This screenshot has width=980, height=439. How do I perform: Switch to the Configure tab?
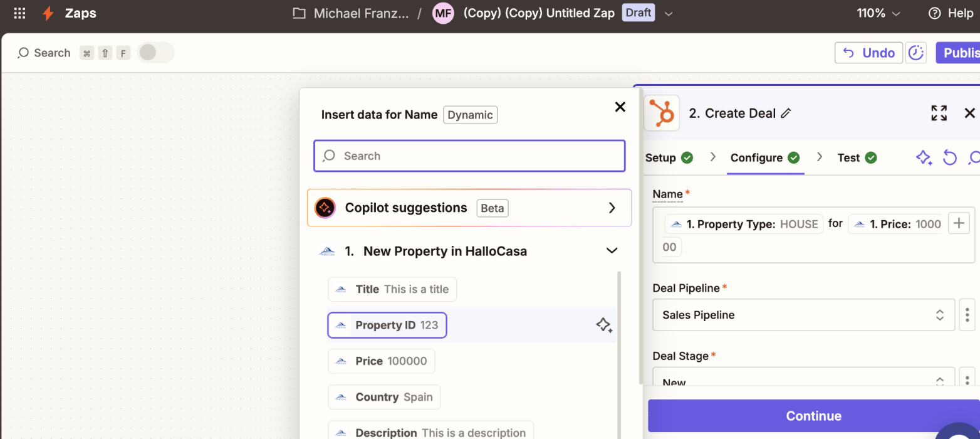[x=765, y=157]
